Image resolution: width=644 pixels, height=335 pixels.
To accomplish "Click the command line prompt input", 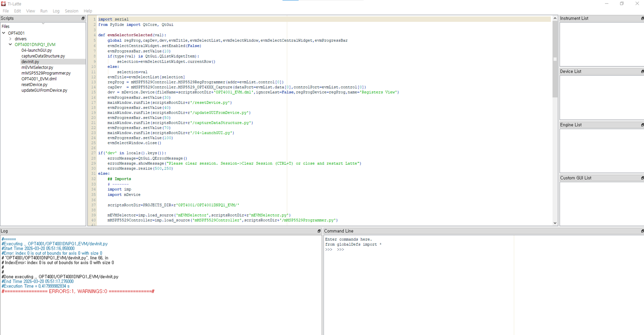I will (419, 249).
